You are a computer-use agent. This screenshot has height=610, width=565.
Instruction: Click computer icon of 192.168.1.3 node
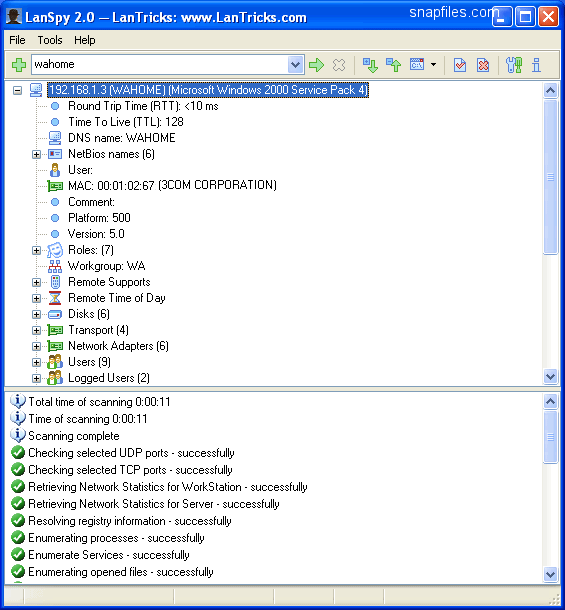point(36,90)
